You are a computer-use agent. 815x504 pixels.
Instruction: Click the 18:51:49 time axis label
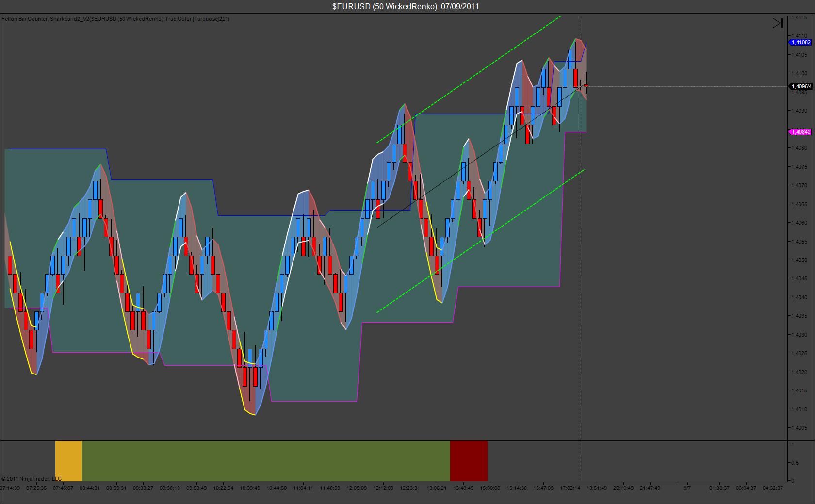(x=597, y=488)
